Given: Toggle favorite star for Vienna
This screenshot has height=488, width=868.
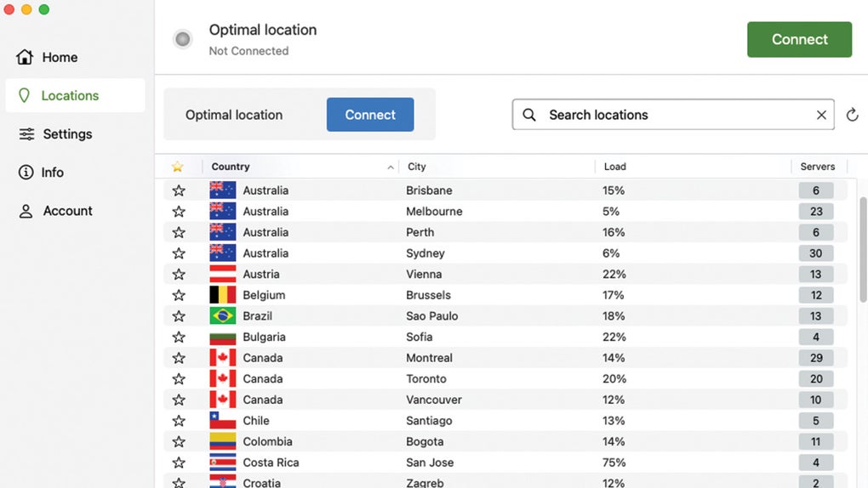Looking at the screenshot, I should pyautogui.click(x=179, y=275).
